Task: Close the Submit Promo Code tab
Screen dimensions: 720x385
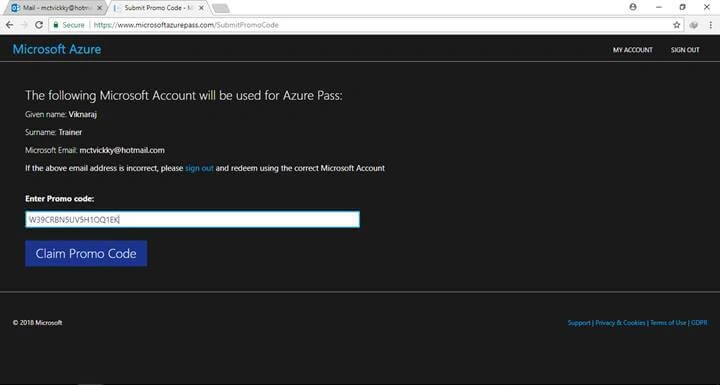Action: [201, 8]
